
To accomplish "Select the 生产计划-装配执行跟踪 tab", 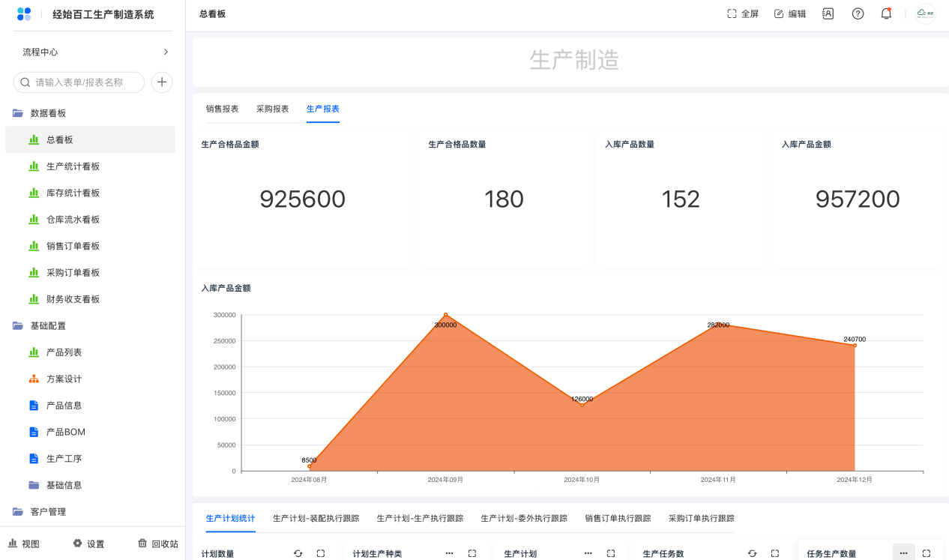I will [316, 518].
